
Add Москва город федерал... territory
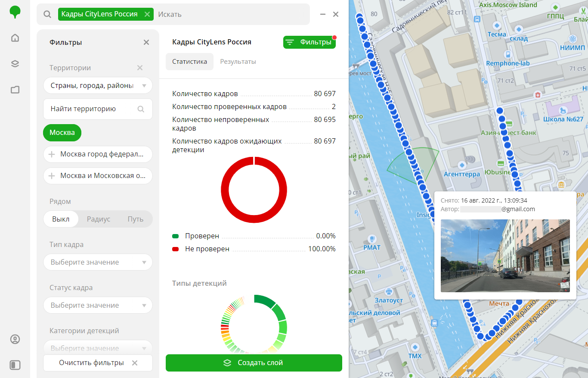pyautogui.click(x=98, y=154)
